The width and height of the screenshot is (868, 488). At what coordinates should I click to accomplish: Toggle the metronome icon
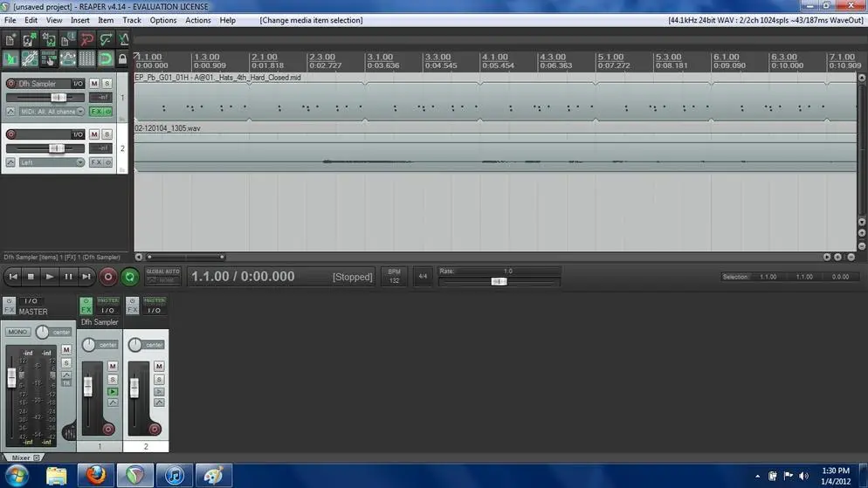coord(123,39)
